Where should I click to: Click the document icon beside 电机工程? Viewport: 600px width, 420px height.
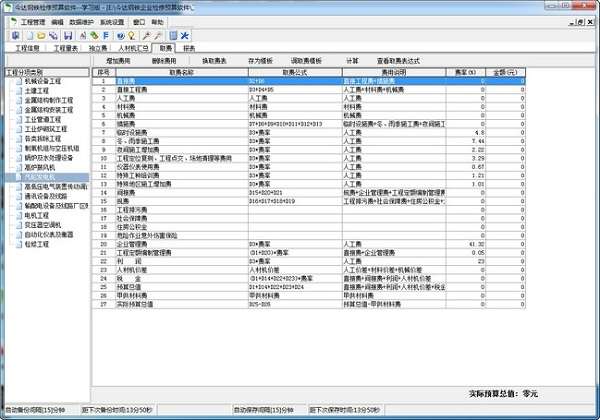pyautogui.click(x=19, y=215)
